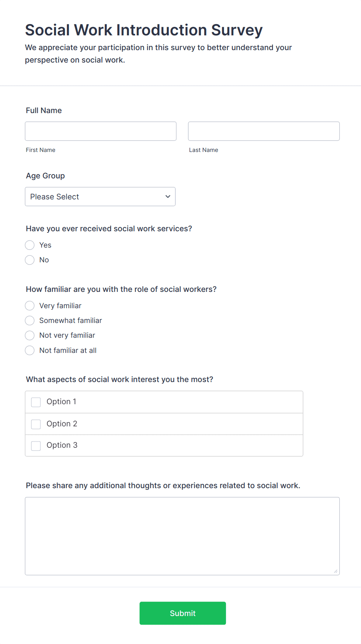Click the Social Work Introduction Survey heading
The width and height of the screenshot is (361, 644).
coord(144,30)
